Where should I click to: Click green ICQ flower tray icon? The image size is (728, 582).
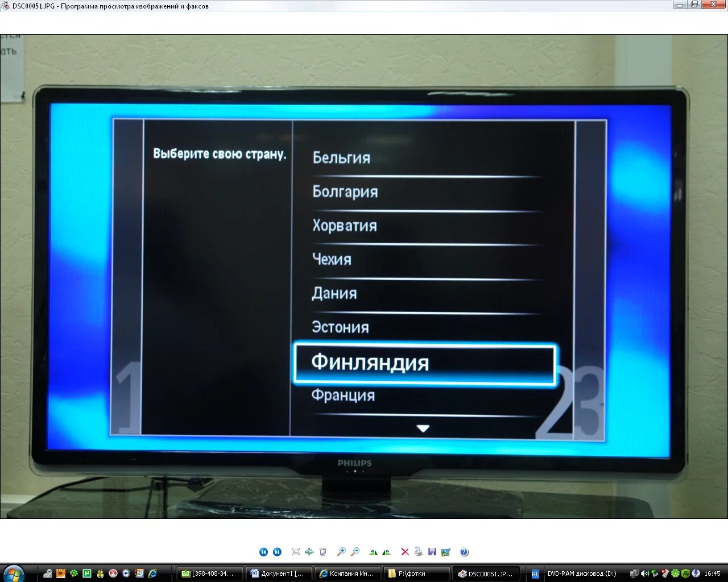point(675,573)
